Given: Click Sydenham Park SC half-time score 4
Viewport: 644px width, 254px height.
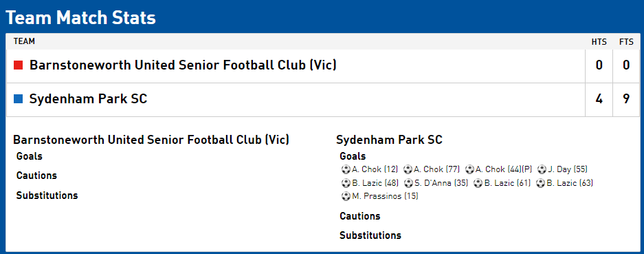Looking at the screenshot, I should (599, 99).
